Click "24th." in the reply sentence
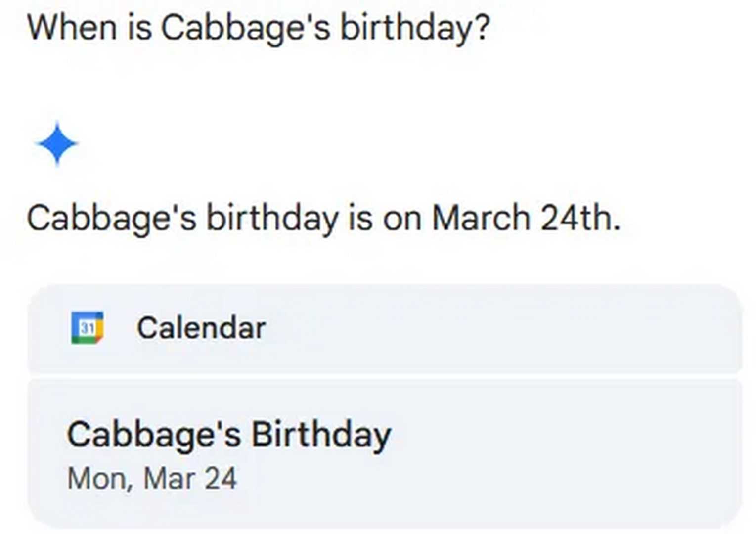The image size is (756, 534). click(x=580, y=218)
